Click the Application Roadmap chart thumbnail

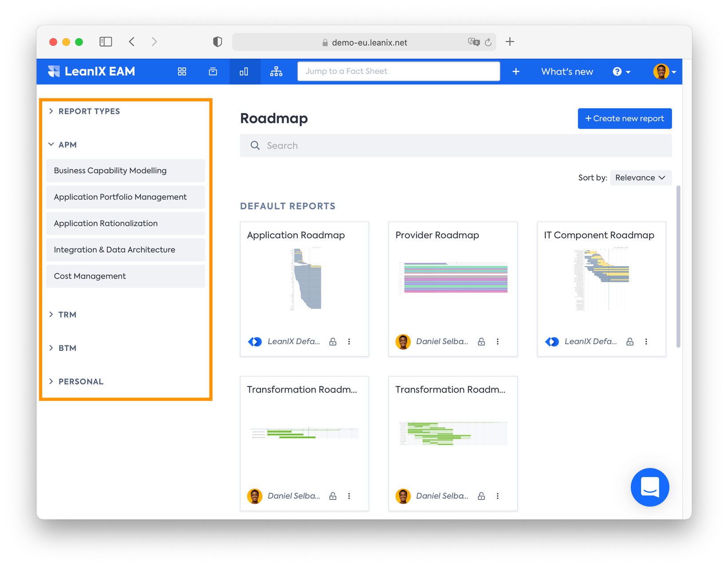[305, 279]
